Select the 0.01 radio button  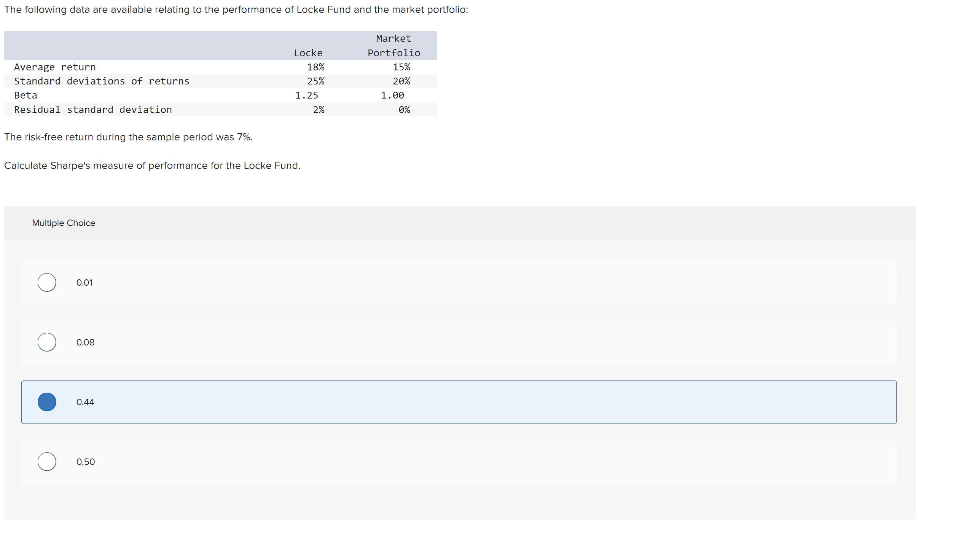tap(47, 282)
